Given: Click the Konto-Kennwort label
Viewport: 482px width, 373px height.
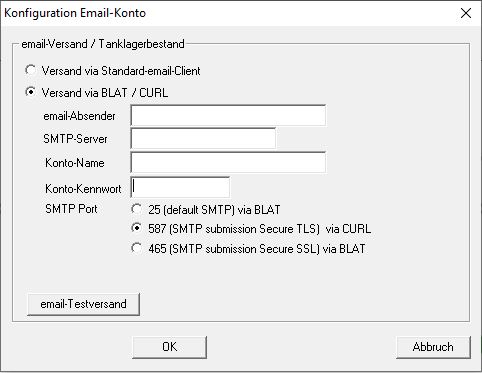Looking at the screenshot, I should coord(83,189).
